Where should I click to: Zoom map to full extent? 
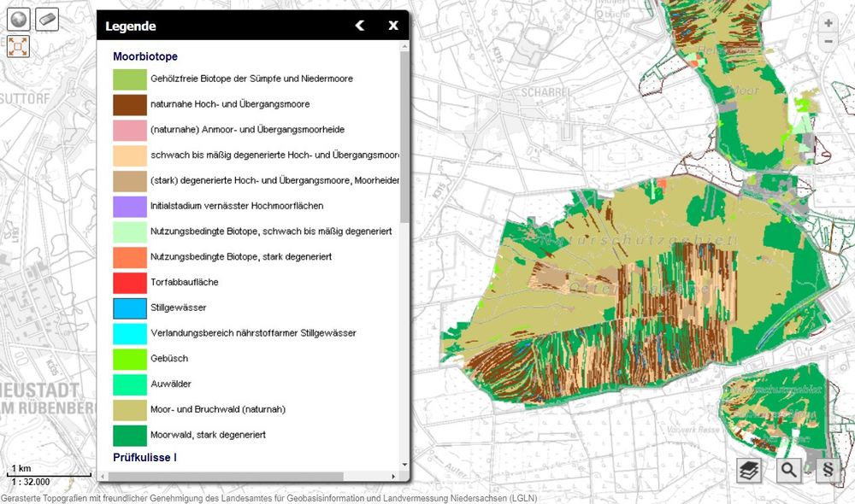point(19,46)
